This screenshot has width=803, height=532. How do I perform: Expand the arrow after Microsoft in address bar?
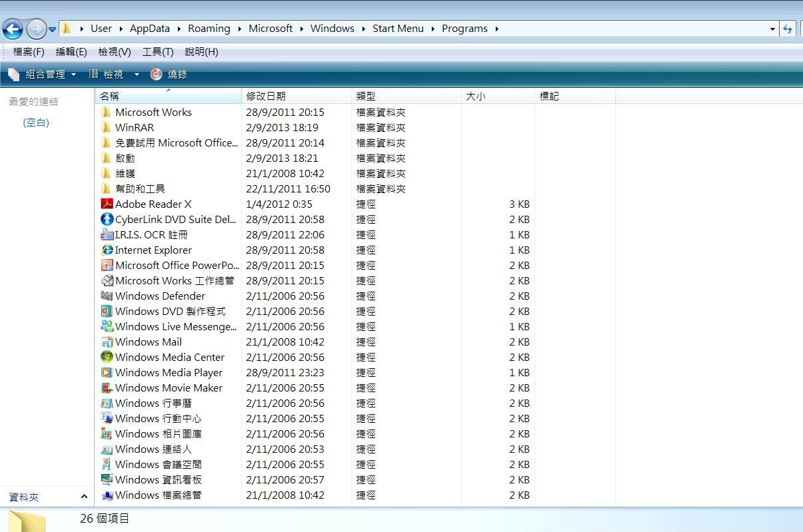tap(301, 29)
